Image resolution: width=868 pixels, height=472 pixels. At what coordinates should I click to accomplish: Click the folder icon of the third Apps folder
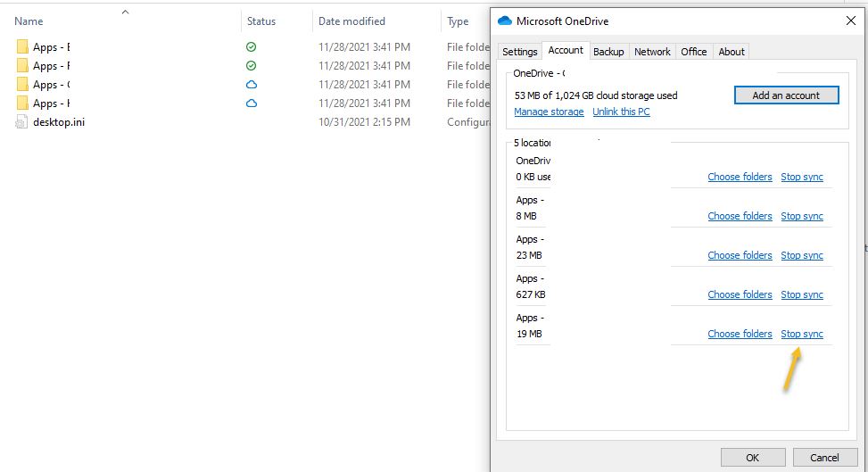(x=22, y=85)
